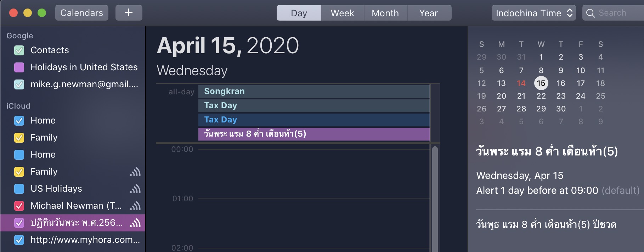Uncheck the Contacts calendar checkbox
This screenshot has width=644, height=252.
[x=19, y=50]
